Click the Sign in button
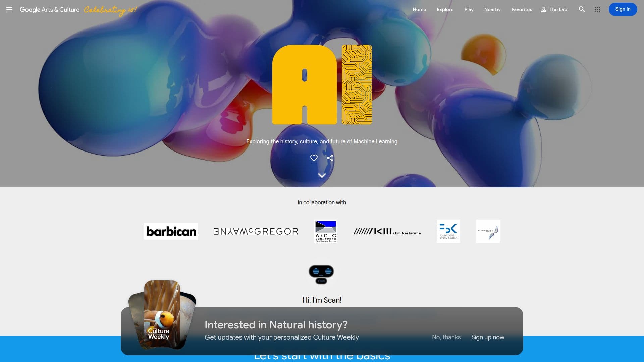The height and width of the screenshot is (362, 644). click(623, 9)
